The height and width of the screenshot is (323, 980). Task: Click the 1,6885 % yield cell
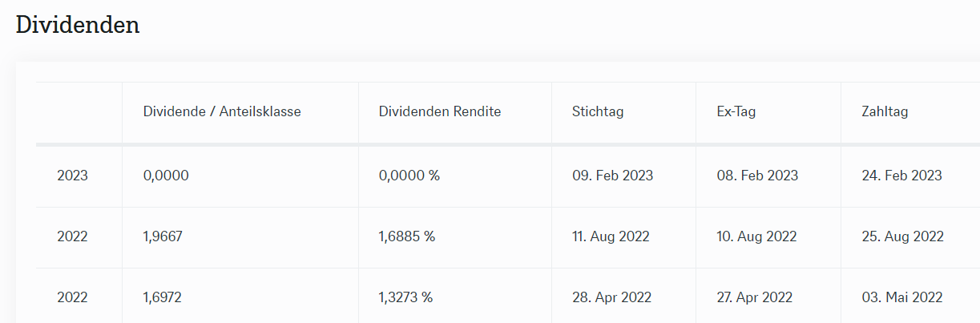407,236
